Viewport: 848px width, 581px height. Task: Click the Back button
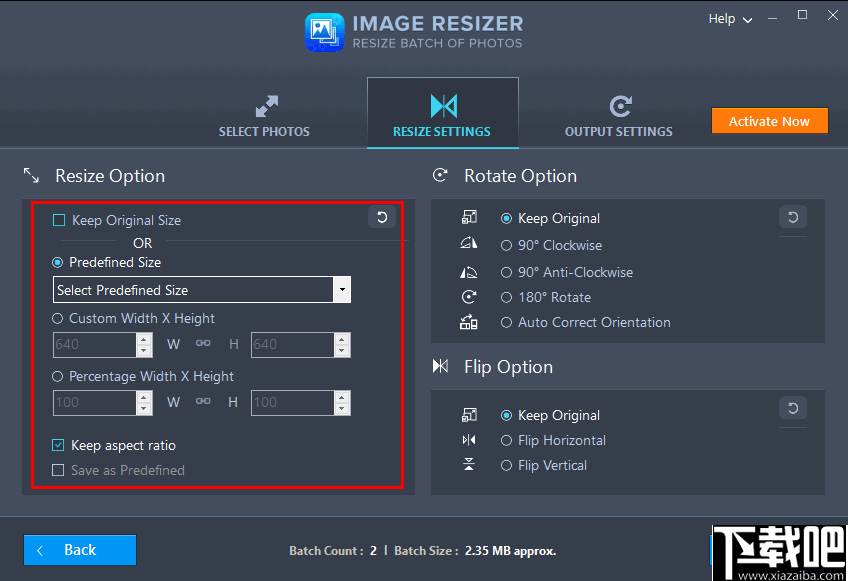(79, 550)
